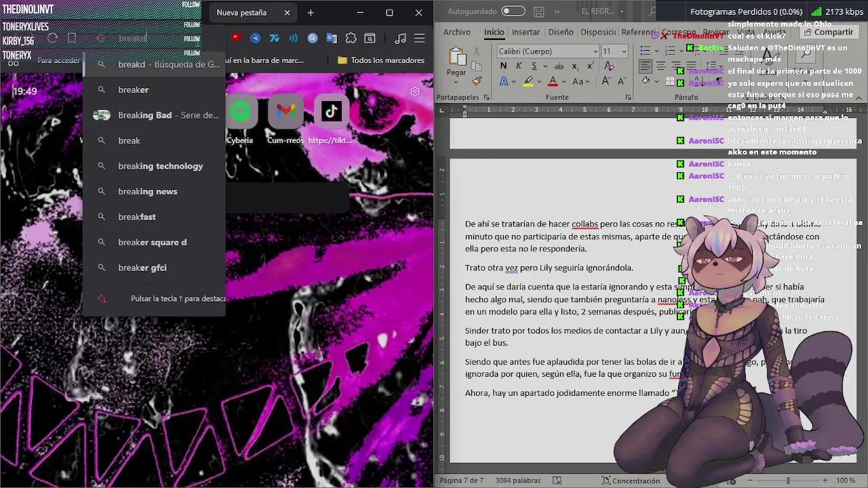The width and height of the screenshot is (868, 488).
Task: Select the 'Breaking Bad' suggestion
Action: pyautogui.click(x=154, y=115)
